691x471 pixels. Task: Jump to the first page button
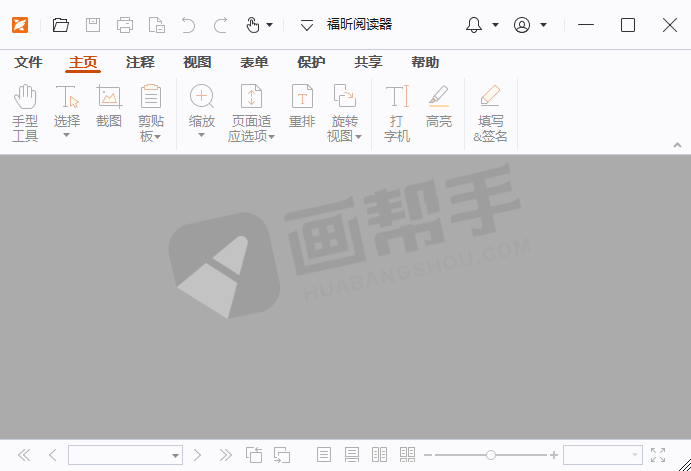click(25, 455)
